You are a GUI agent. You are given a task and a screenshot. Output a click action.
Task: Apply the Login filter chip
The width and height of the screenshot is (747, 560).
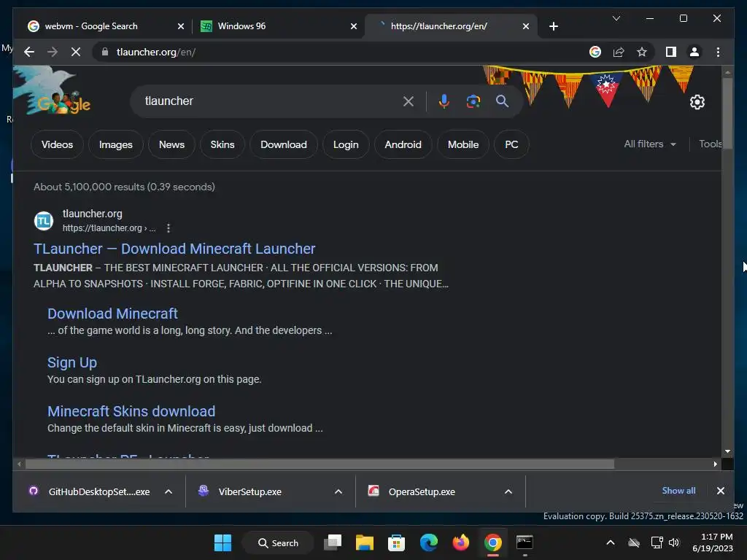(346, 144)
